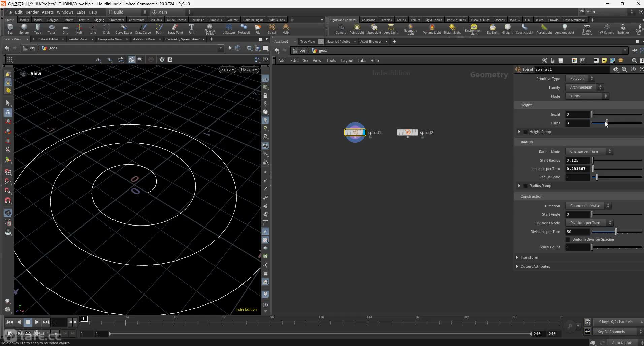Screen dimensions: 644x346
Task: Open the parameter gear menu
Action: 616,69
